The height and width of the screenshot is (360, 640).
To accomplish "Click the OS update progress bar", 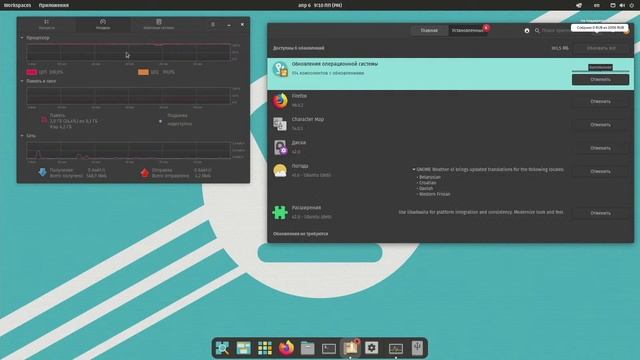I will click(x=600, y=71).
